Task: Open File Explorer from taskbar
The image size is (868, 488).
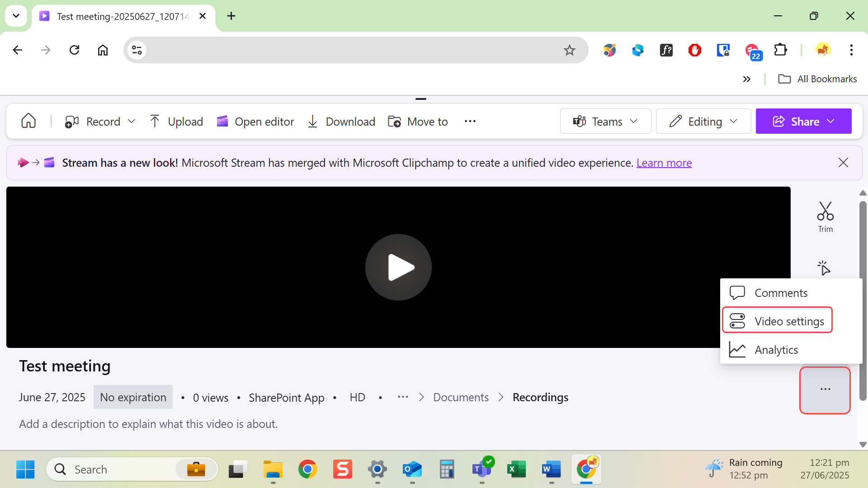Action: point(273,469)
